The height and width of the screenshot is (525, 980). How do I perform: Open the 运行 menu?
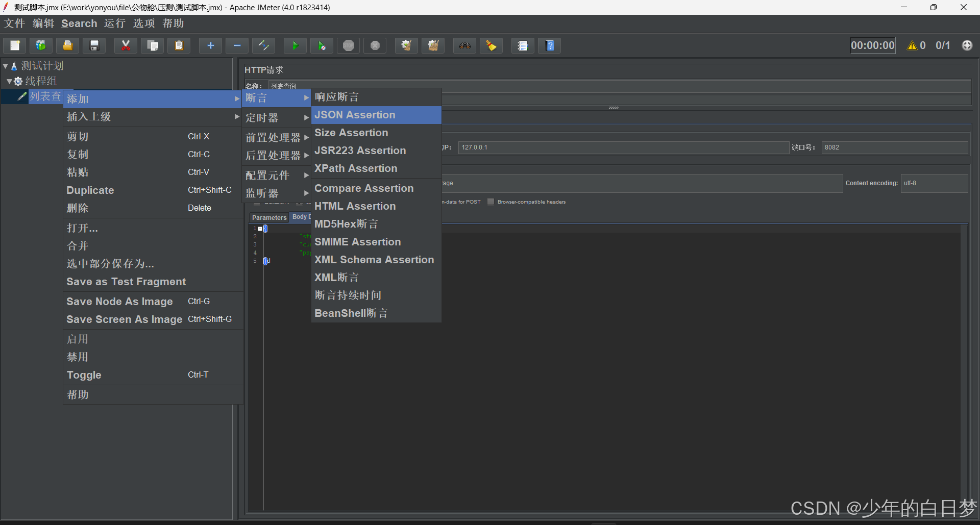[x=115, y=23]
